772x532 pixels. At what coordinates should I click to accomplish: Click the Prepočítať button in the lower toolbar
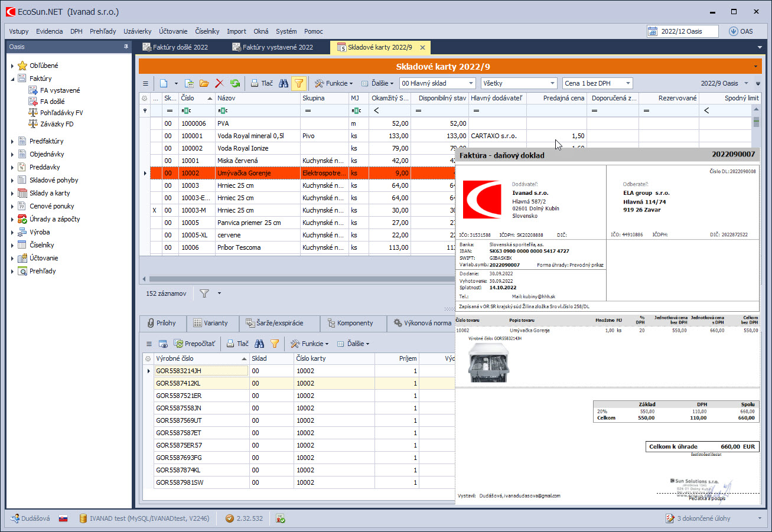[x=194, y=344]
